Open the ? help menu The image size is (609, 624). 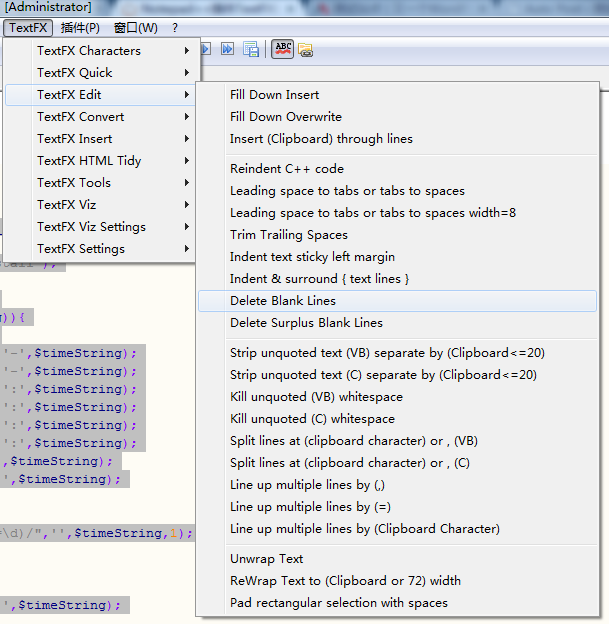tap(175, 28)
